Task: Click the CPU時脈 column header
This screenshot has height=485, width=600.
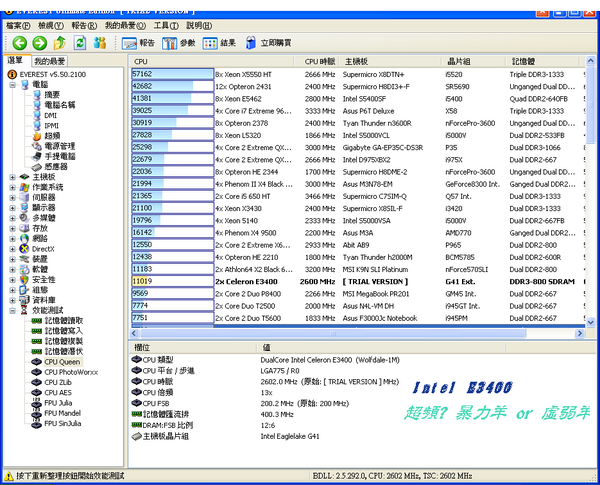Action: click(x=316, y=62)
